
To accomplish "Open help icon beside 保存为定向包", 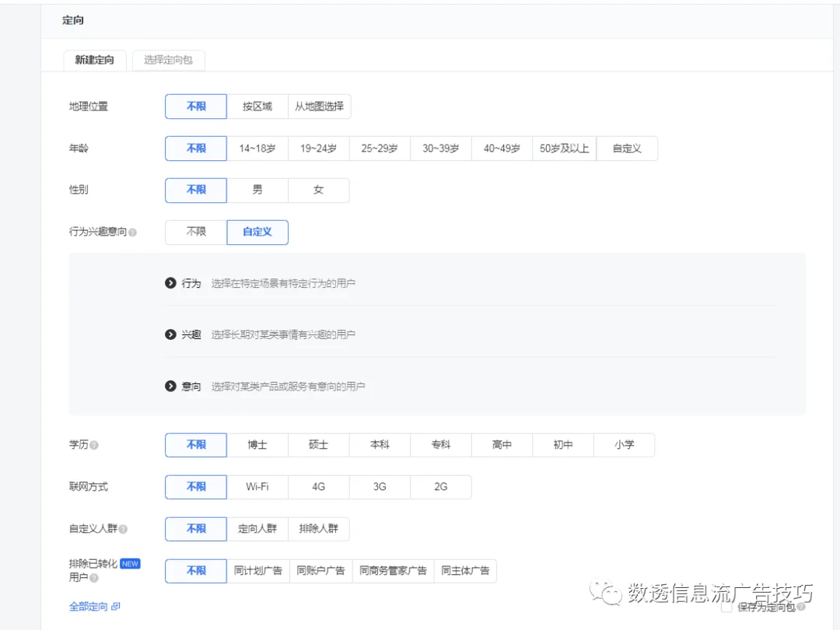I will click(x=801, y=607).
